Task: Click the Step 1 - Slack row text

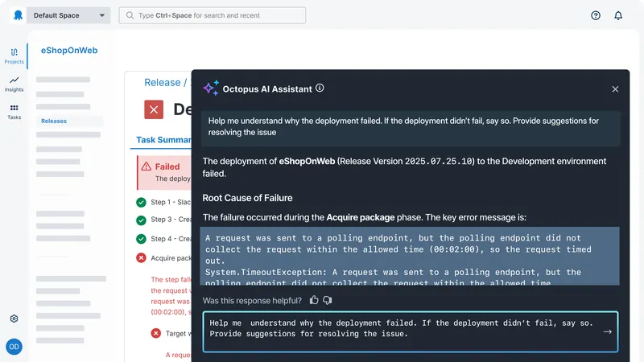Action: (x=171, y=202)
